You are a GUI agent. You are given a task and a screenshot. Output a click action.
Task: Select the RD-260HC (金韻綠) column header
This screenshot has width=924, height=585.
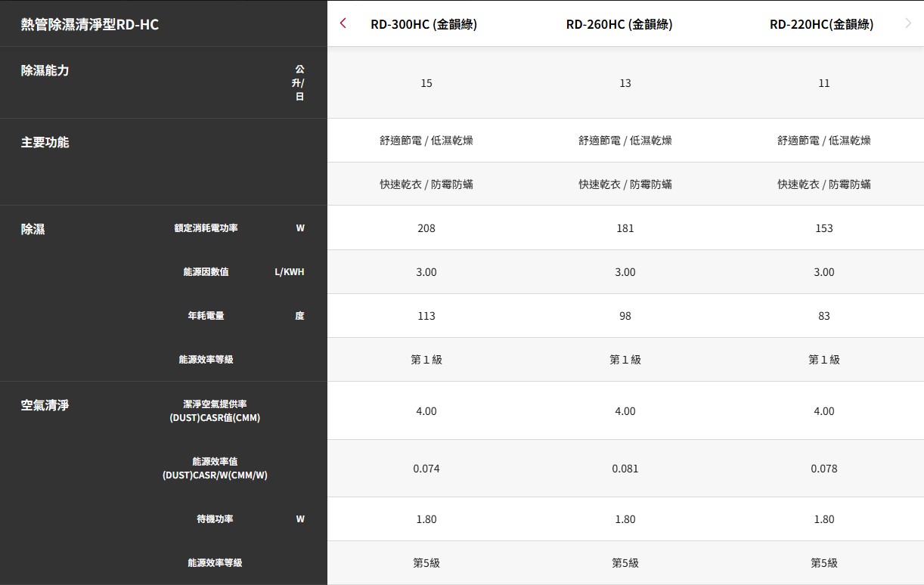619,24
